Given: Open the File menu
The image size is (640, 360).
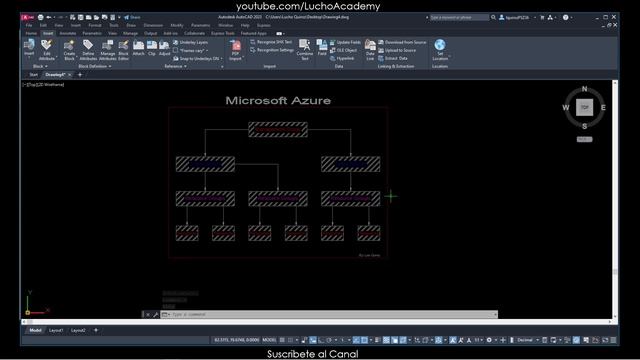Looking at the screenshot, I should [29, 25].
